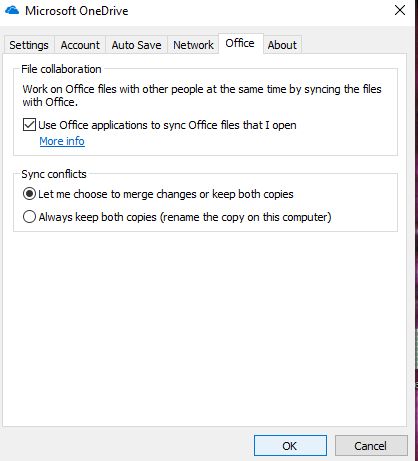Click the File collaboration group heading
Viewport: 418px width, 461px height.
tap(61, 69)
